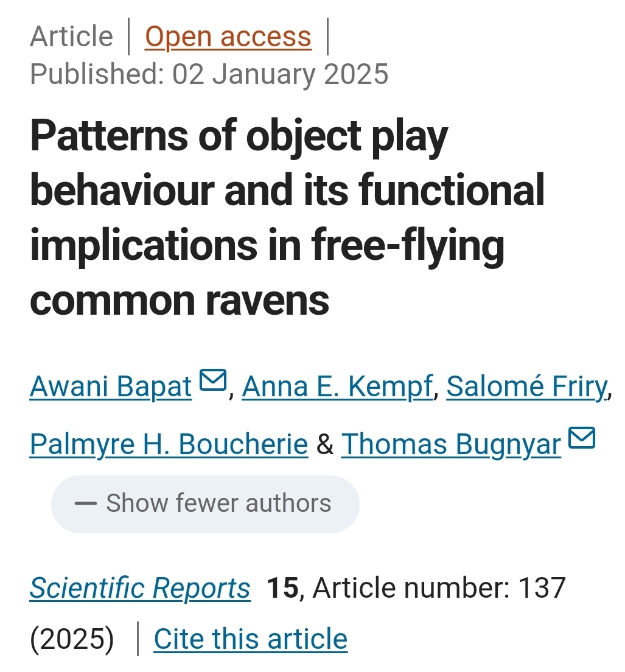Screen dimensions: 625x672
Task: Open the Open access link
Action: 228,37
